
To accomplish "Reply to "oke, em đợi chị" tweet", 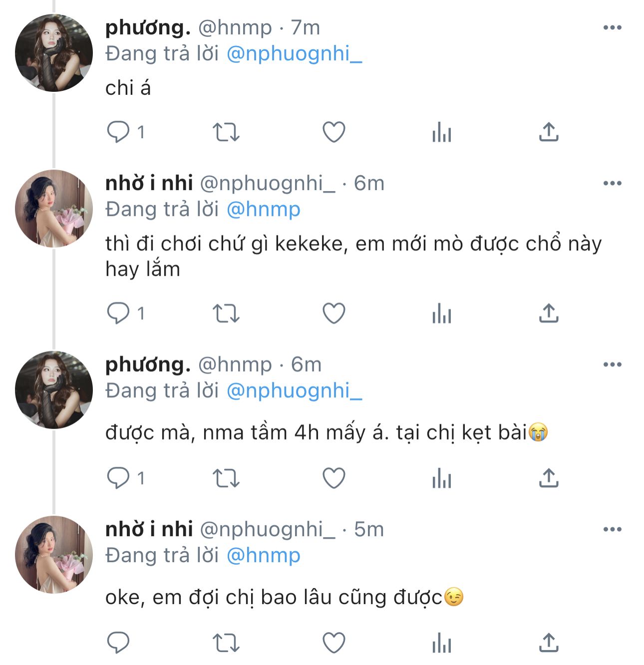I will 118,643.
